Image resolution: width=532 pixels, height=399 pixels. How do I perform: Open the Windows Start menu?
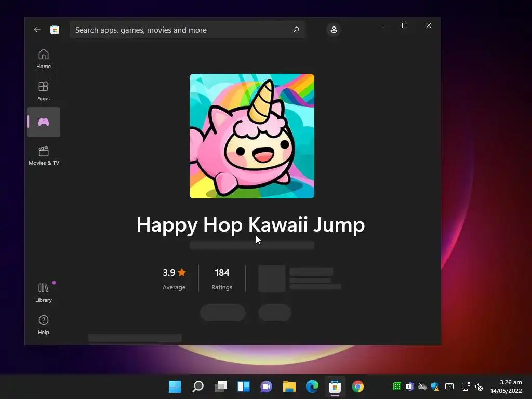175,387
